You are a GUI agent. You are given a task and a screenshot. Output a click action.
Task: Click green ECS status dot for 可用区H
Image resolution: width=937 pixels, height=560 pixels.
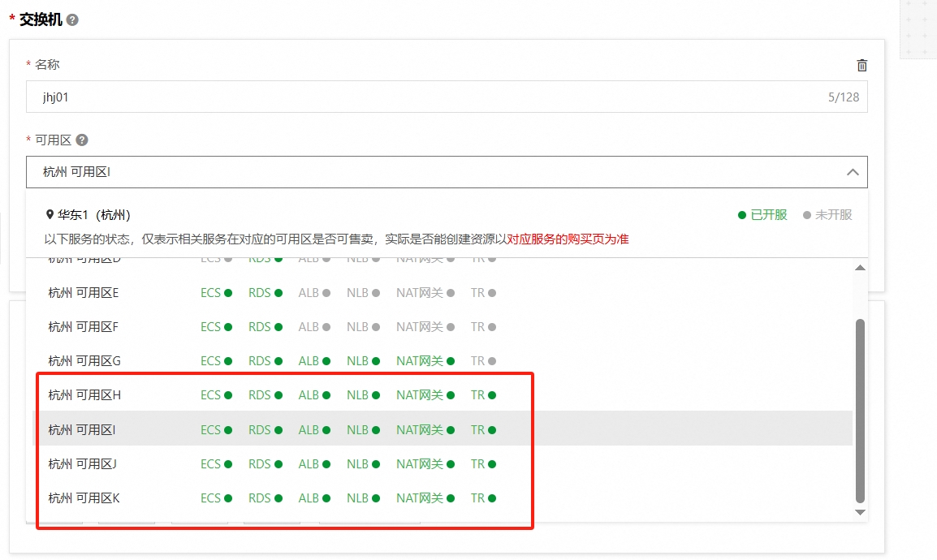228,395
